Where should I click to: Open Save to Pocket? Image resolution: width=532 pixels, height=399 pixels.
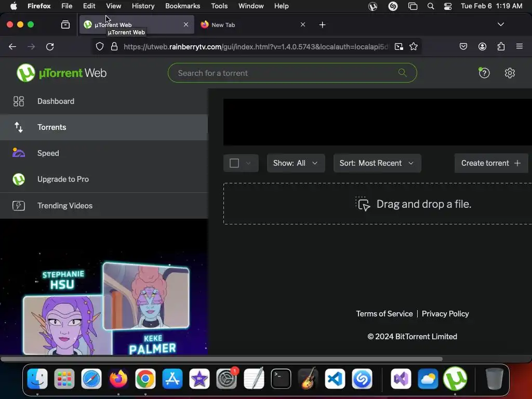click(463, 46)
